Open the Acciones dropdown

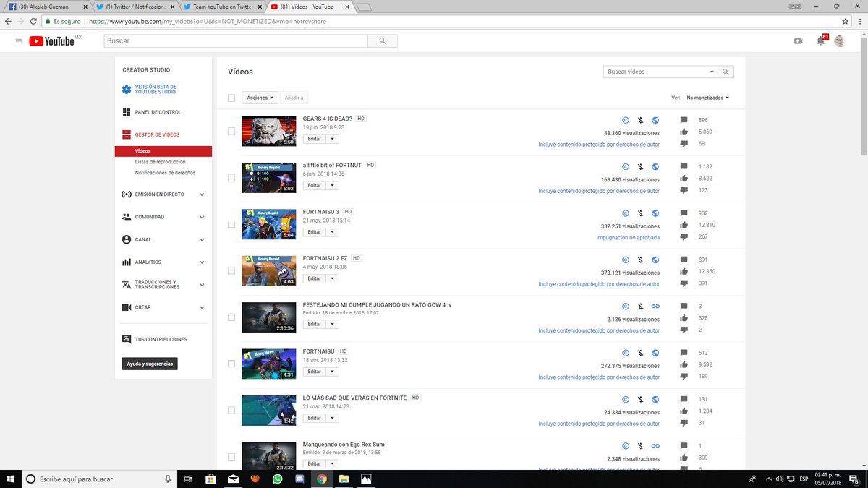click(x=260, y=98)
